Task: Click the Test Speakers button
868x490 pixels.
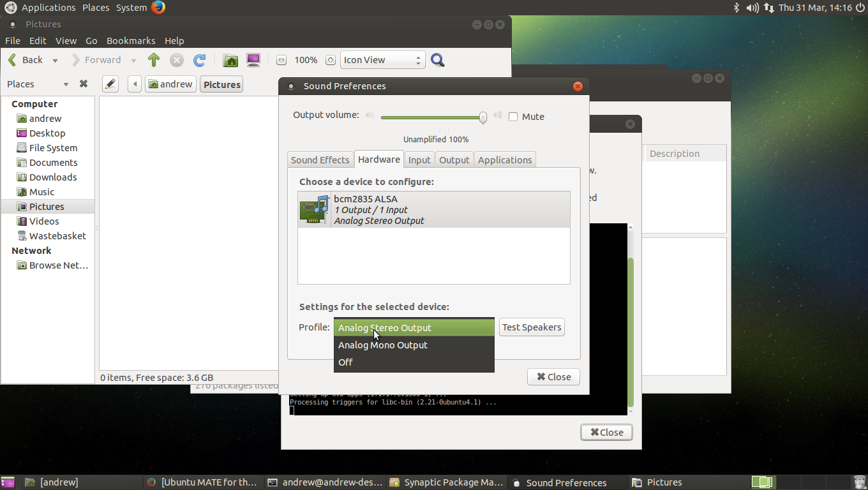Action: click(x=532, y=327)
